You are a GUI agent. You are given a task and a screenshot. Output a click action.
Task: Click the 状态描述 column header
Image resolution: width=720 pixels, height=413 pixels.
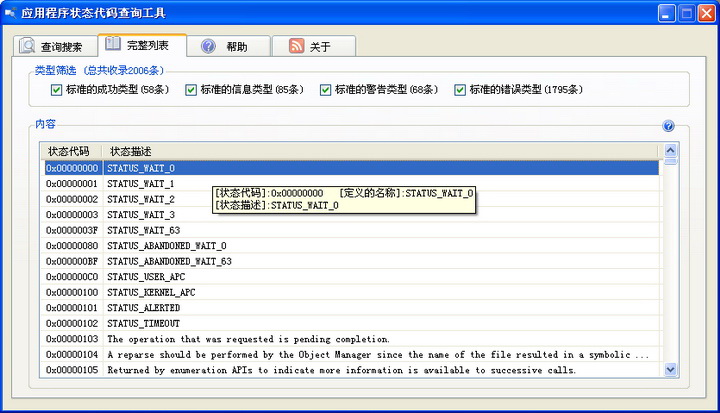coord(380,151)
